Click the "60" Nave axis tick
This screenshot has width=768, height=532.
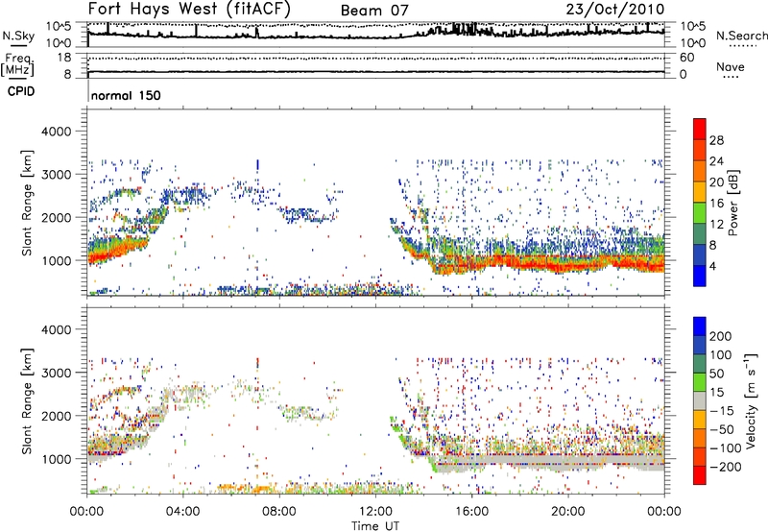coord(687,58)
